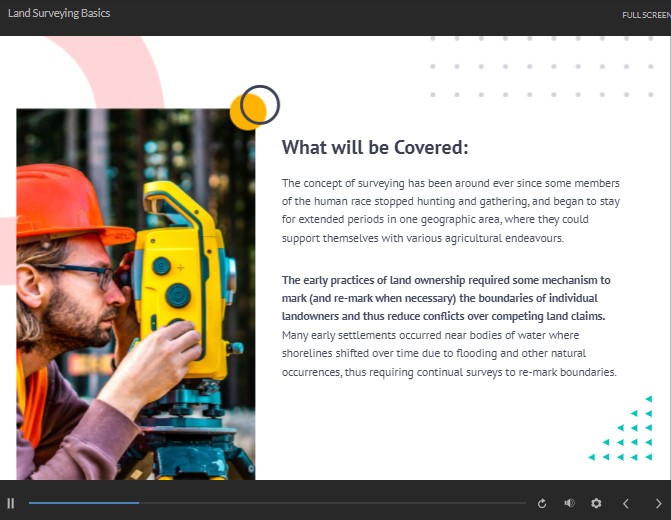Enter FULL SCREEN mode
Screen dimensions: 671x520
[x=646, y=15]
